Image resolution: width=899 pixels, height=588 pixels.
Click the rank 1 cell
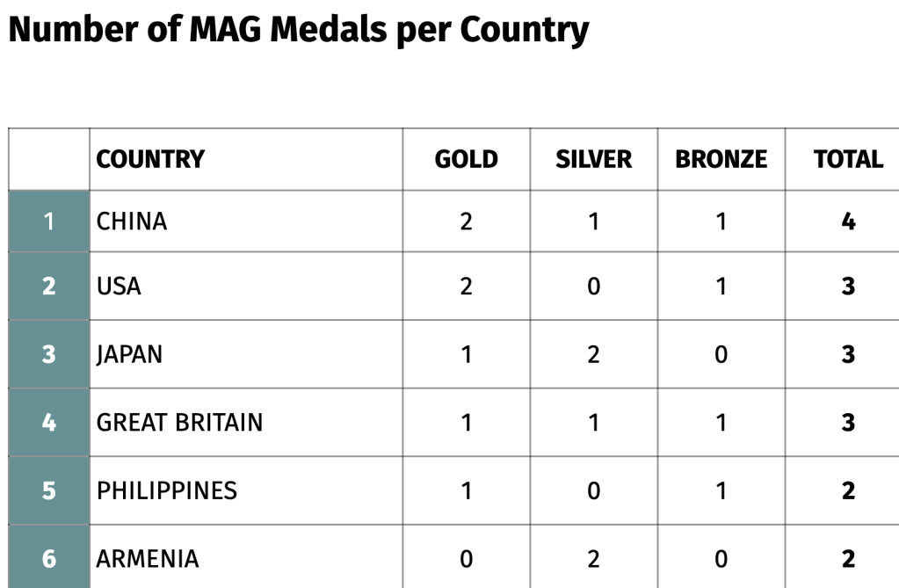point(48,221)
